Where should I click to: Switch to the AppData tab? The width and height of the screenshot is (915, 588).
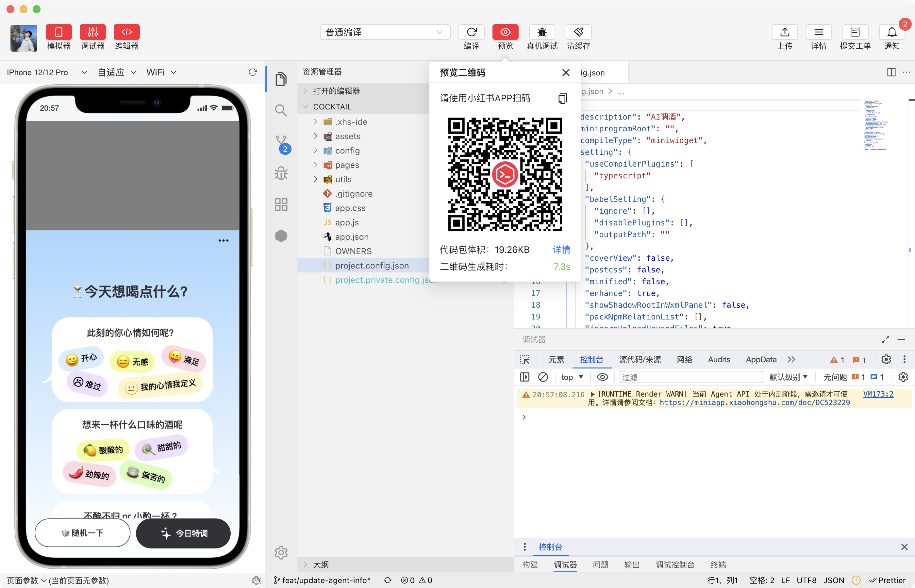pyautogui.click(x=761, y=360)
